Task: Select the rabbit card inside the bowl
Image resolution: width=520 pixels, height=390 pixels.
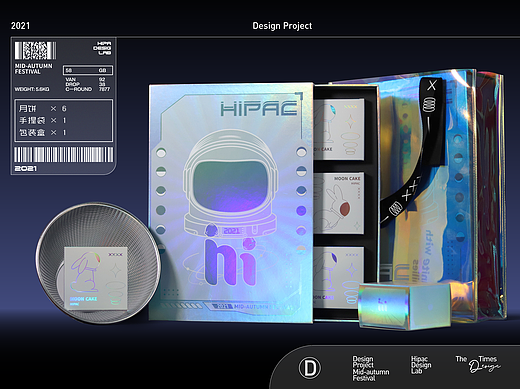Action: pos(96,278)
